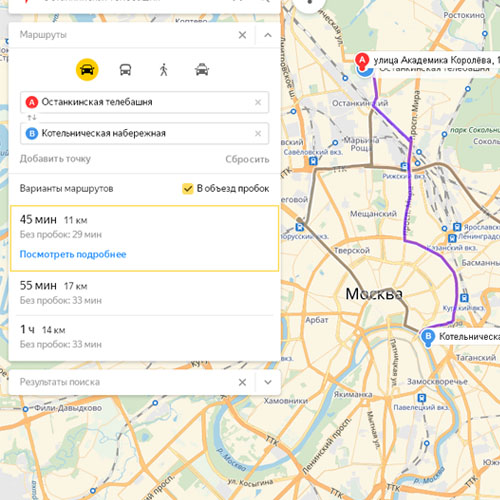This screenshot has height=500, width=500.
Task: Click the Курский вокзал station icon
Action: tap(464, 298)
